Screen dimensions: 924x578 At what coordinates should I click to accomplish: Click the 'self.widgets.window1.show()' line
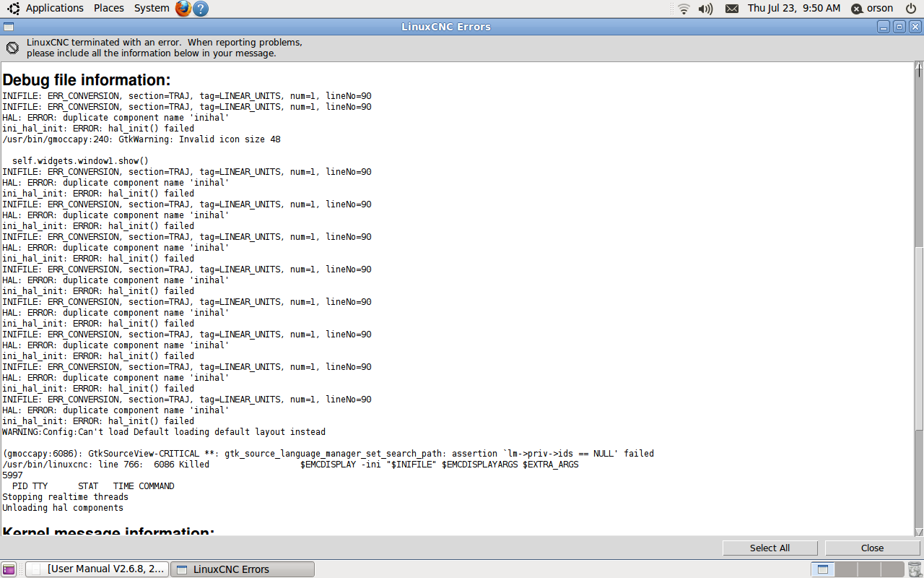(x=80, y=161)
